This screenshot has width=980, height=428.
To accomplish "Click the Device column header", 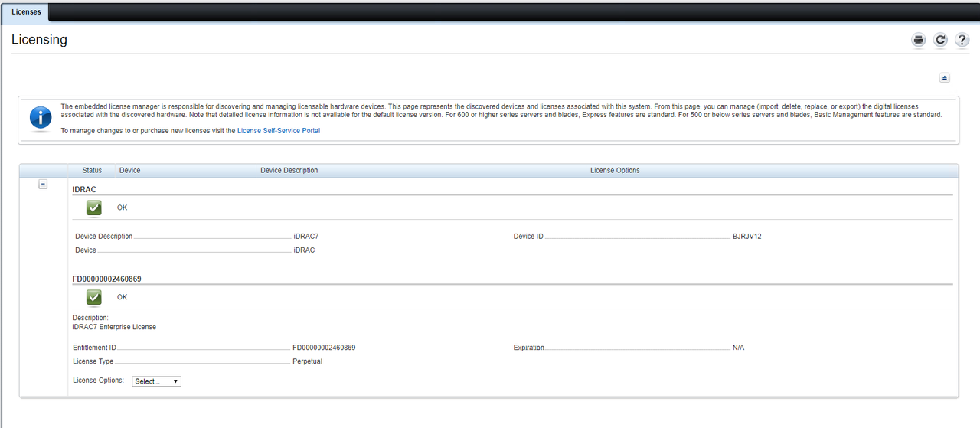I will click(x=130, y=170).
